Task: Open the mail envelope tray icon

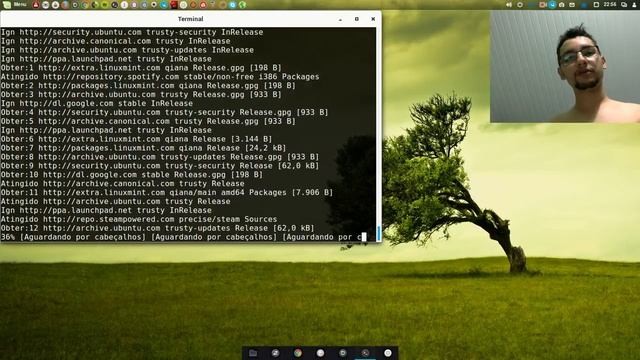Action: pyautogui.click(x=572, y=5)
